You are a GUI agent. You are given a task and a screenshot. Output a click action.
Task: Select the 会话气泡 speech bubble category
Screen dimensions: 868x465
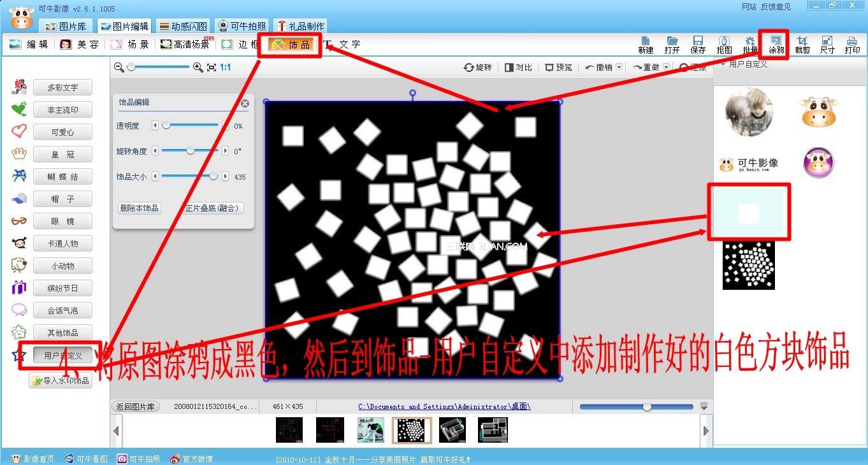62,311
